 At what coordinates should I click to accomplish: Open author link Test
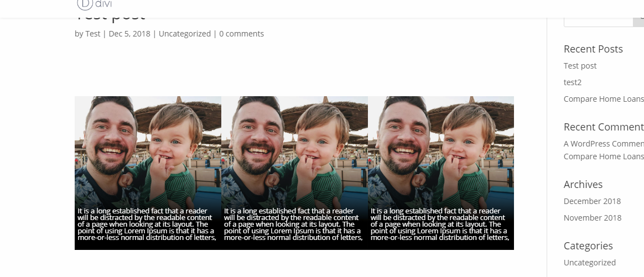coord(93,34)
